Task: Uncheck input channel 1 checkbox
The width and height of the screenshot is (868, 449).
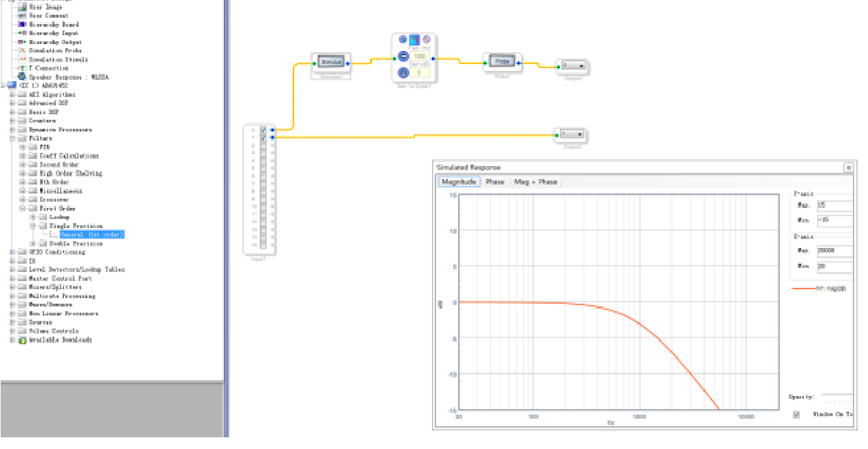Action: click(x=263, y=138)
